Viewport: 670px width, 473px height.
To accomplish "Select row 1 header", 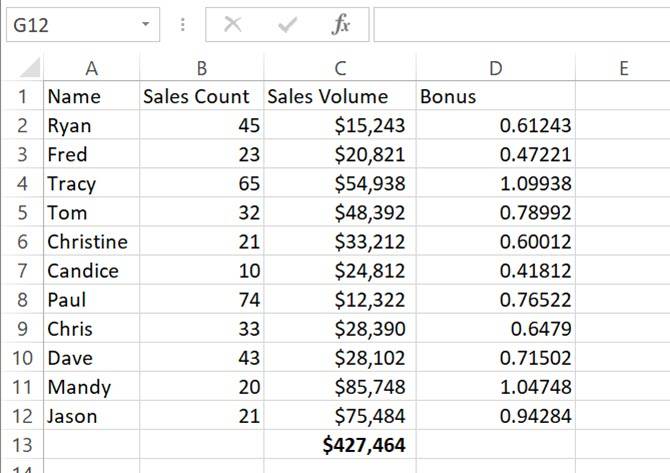I will [x=21, y=97].
